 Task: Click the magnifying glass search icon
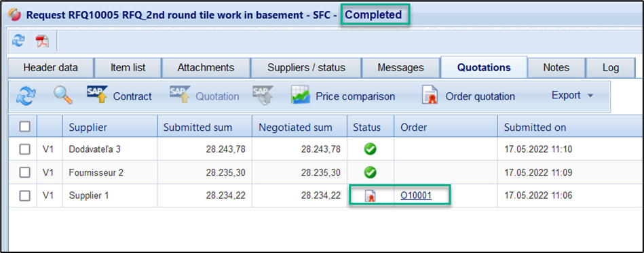(x=63, y=96)
